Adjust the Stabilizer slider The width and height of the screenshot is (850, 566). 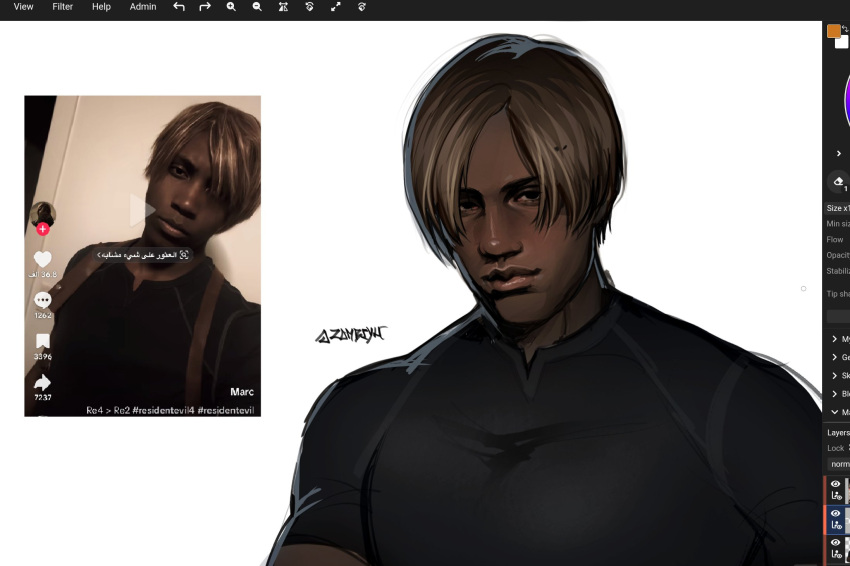coord(838,271)
